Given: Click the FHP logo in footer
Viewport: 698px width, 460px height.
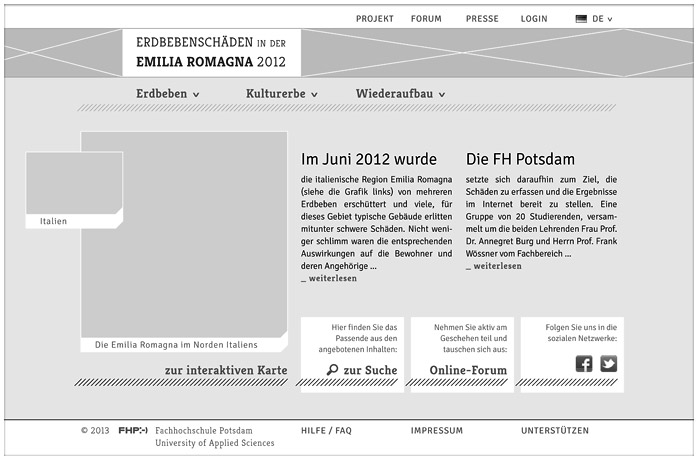Looking at the screenshot, I should pyautogui.click(x=133, y=430).
